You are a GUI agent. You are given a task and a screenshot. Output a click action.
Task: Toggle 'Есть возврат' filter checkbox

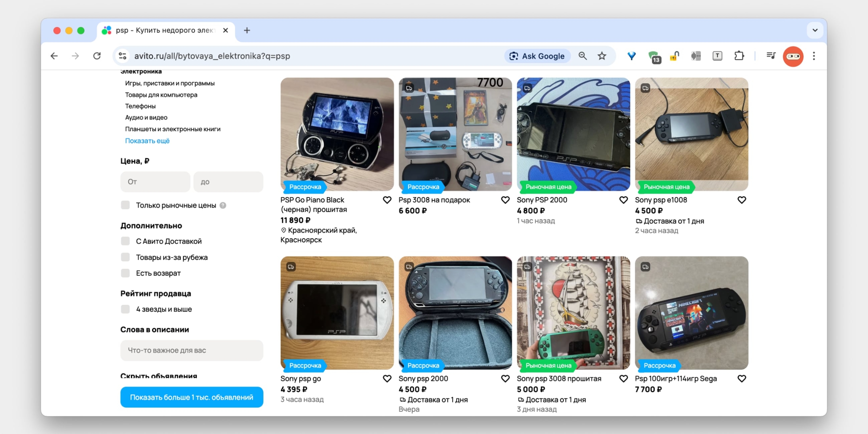(125, 273)
